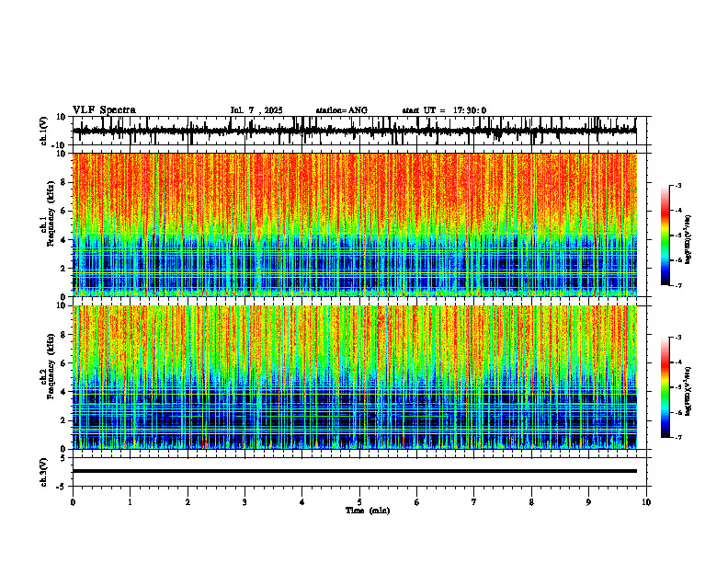Click the "6" kHz tick on ch.2 spectrogram axis

point(64,363)
